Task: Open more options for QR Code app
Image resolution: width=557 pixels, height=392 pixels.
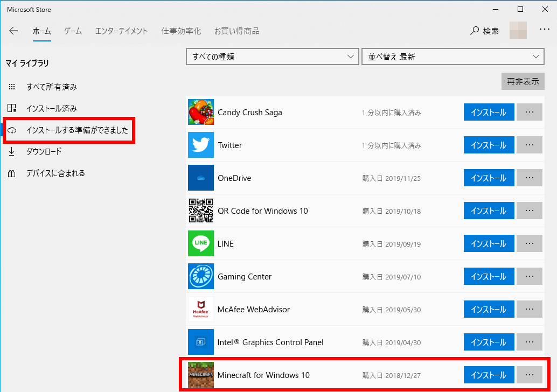Action: click(x=530, y=211)
